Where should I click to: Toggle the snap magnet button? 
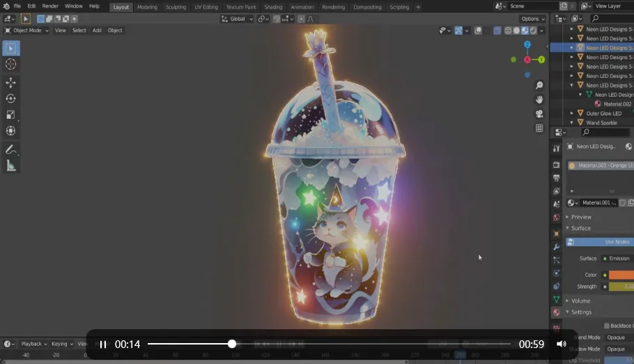(x=276, y=19)
